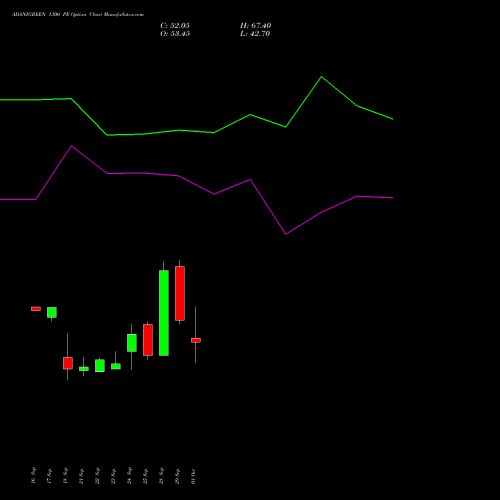Click the '29 Sep' date axis label

177,476
